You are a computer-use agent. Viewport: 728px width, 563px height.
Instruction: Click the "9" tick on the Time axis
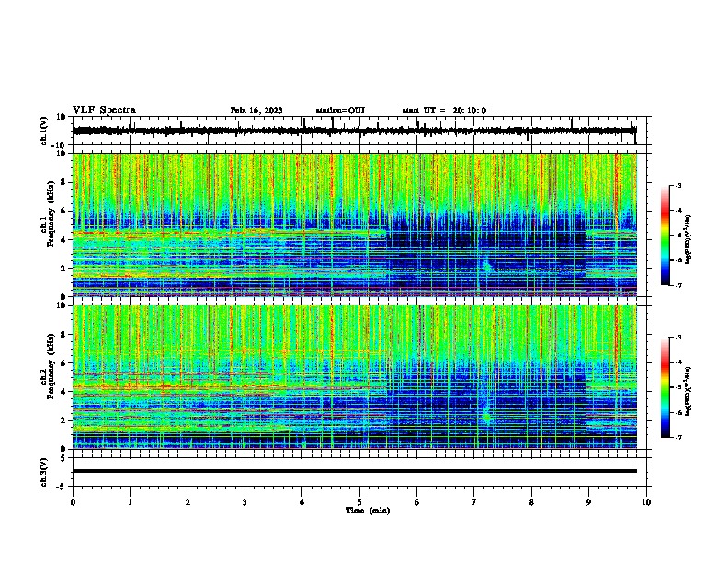[x=588, y=502]
